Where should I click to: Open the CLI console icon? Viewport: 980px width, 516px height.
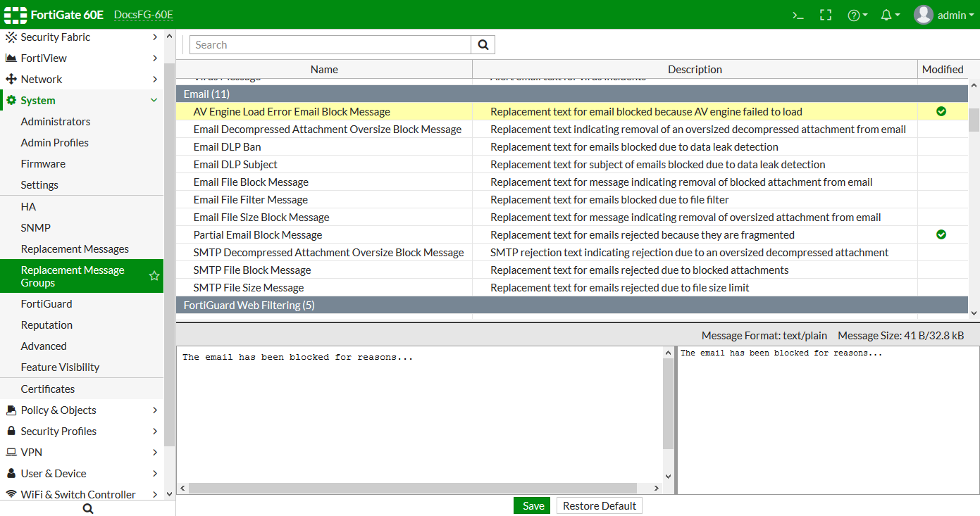(x=798, y=15)
